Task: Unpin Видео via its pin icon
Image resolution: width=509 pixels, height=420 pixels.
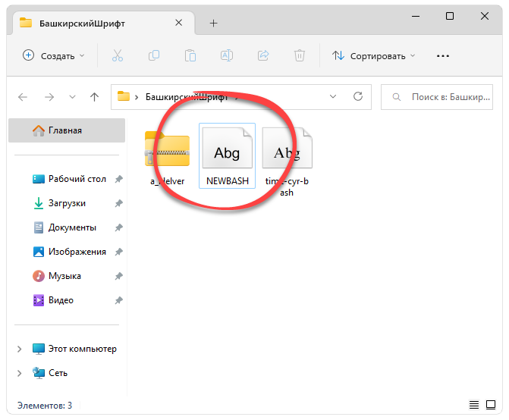Action: pos(119,300)
